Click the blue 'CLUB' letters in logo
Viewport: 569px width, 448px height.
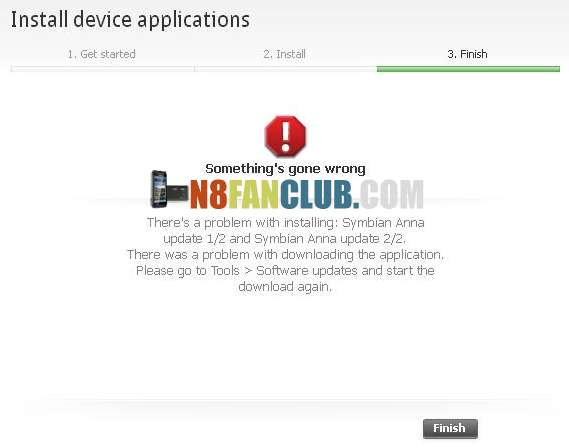tap(316, 194)
